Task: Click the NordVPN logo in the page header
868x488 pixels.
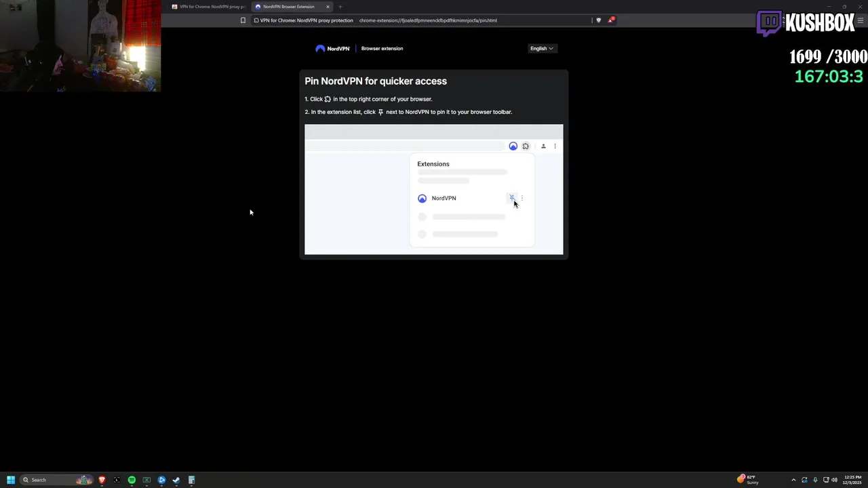Action: pos(332,49)
